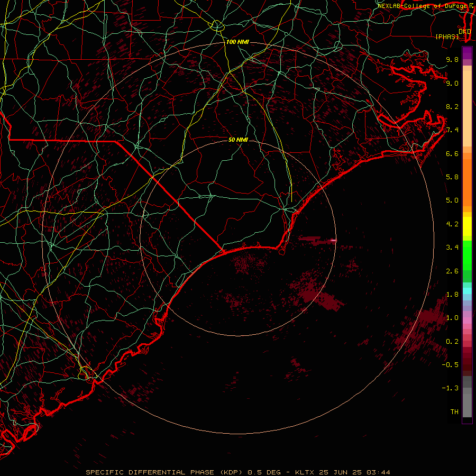Pick the cyan swatch above 1.8

[x=467, y=290]
